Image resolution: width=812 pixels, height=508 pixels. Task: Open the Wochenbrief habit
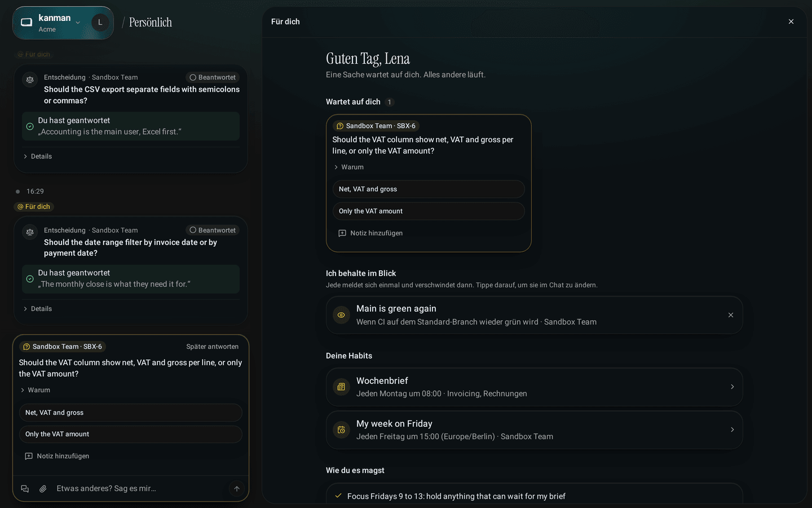click(534, 387)
